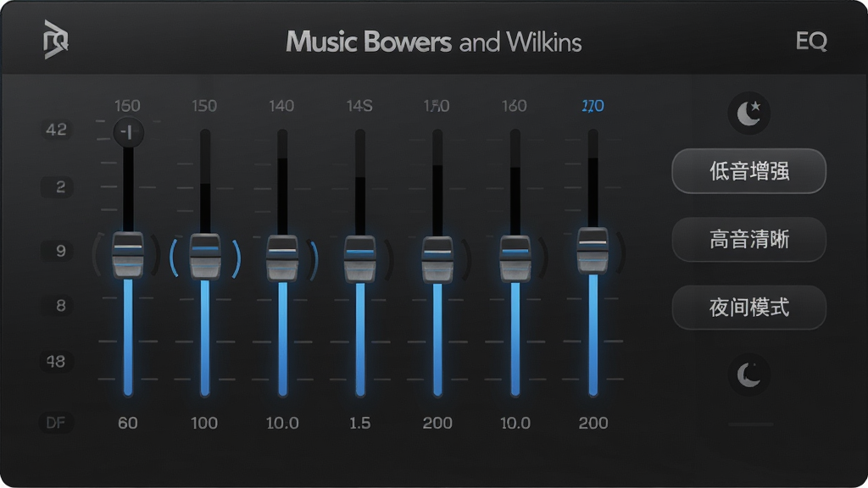Click the round knob atop the 60 slider
868x488 pixels.
pos(129,132)
